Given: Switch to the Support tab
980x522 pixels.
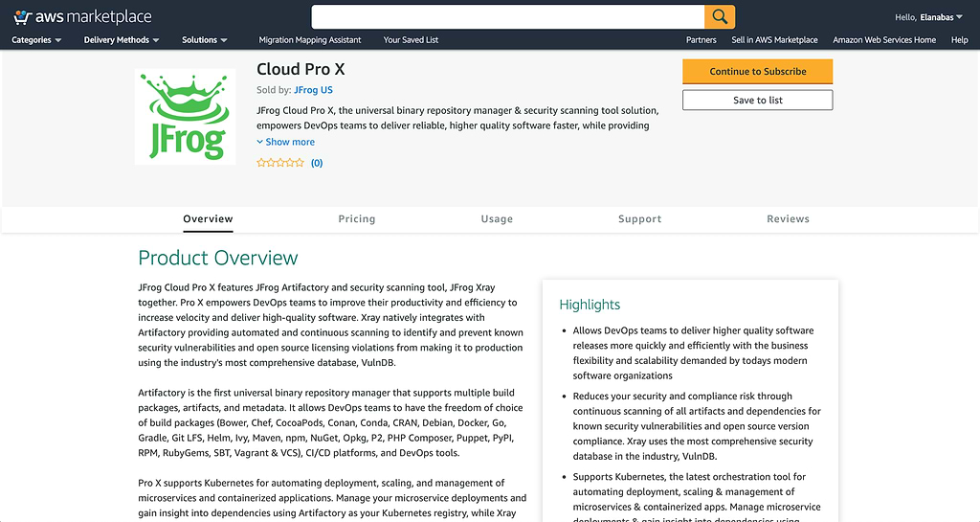Looking at the screenshot, I should coord(640,218).
